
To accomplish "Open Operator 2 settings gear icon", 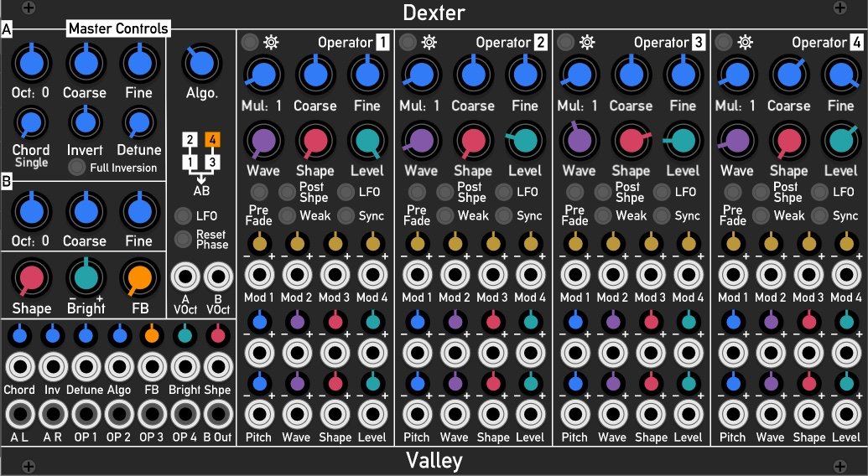I will [x=429, y=42].
